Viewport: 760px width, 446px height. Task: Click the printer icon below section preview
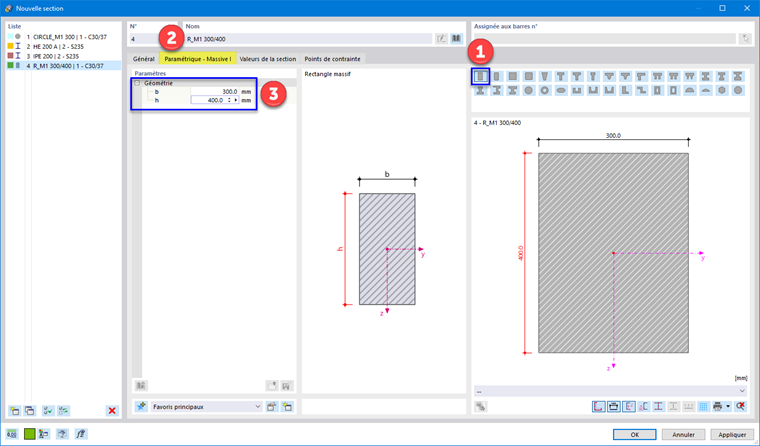[717, 406]
